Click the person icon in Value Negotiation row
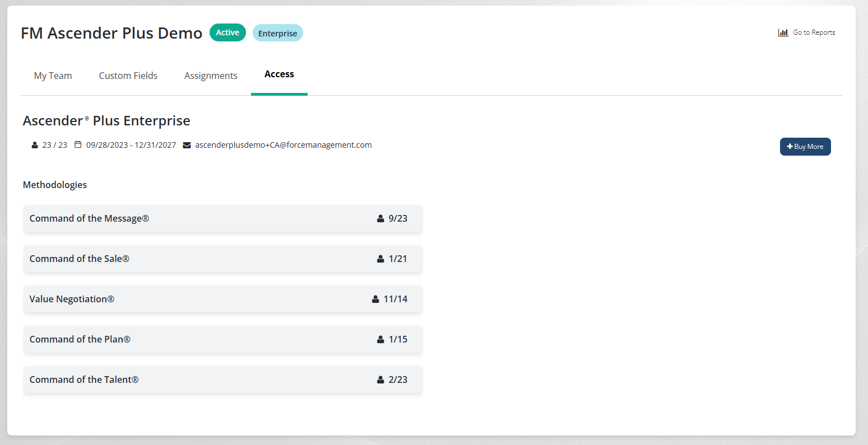 click(x=375, y=299)
